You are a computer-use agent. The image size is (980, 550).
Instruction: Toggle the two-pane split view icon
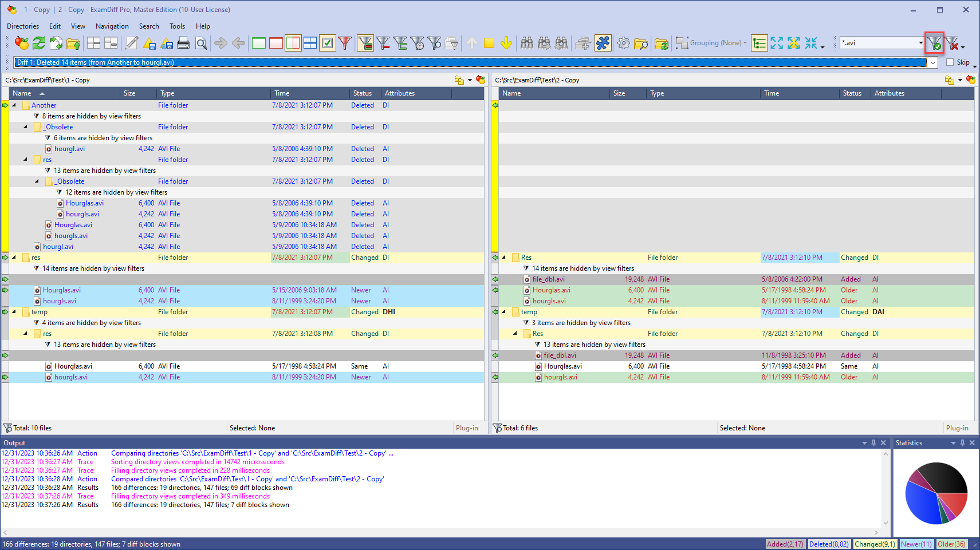tap(293, 43)
